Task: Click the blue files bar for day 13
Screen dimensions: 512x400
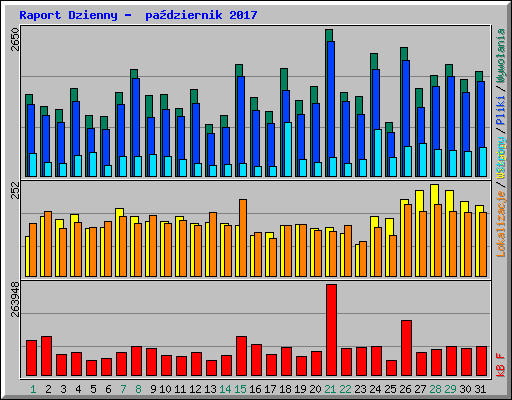Action: coord(211,149)
